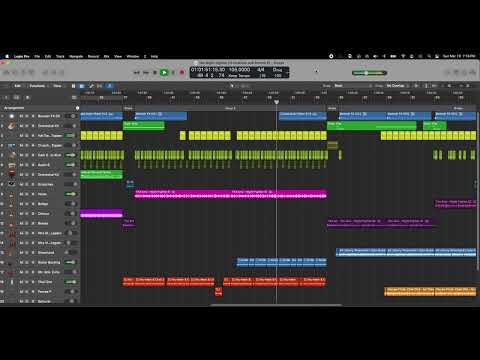The image size is (480, 360).
Task: Open the Record menu
Action: coord(93,56)
